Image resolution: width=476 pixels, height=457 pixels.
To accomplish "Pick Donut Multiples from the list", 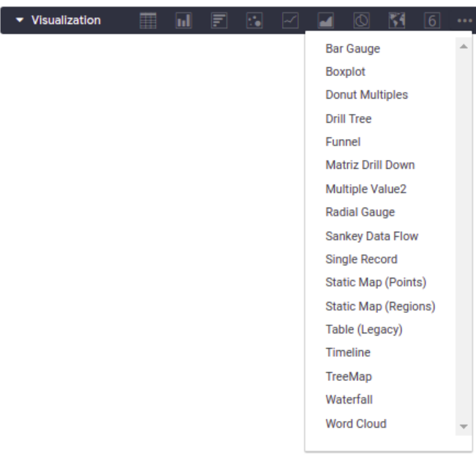I will [366, 95].
